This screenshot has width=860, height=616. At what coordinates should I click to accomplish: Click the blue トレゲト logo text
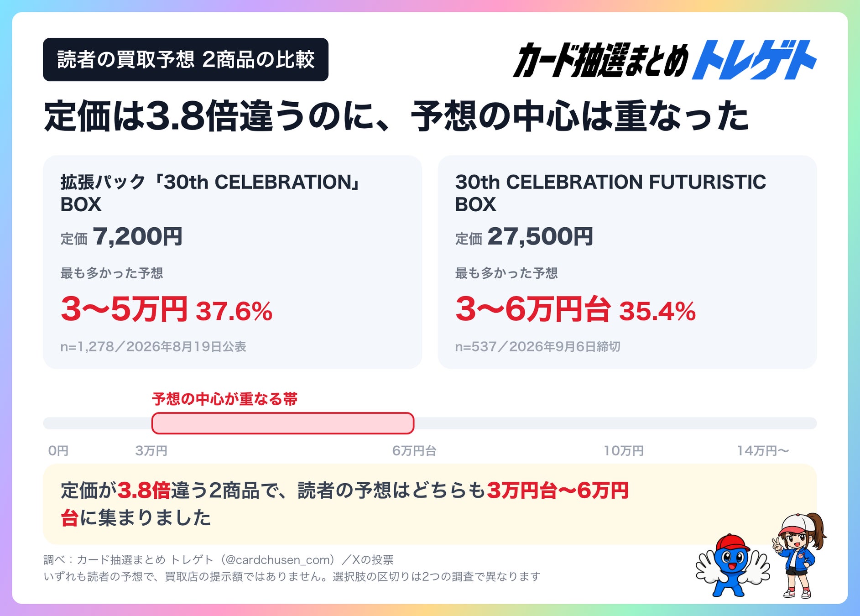[754, 60]
